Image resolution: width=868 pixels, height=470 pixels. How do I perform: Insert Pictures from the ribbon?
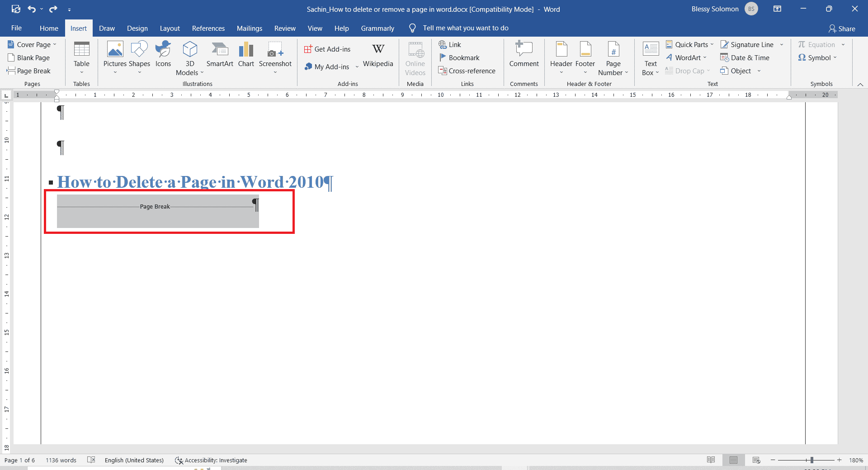tap(115, 58)
